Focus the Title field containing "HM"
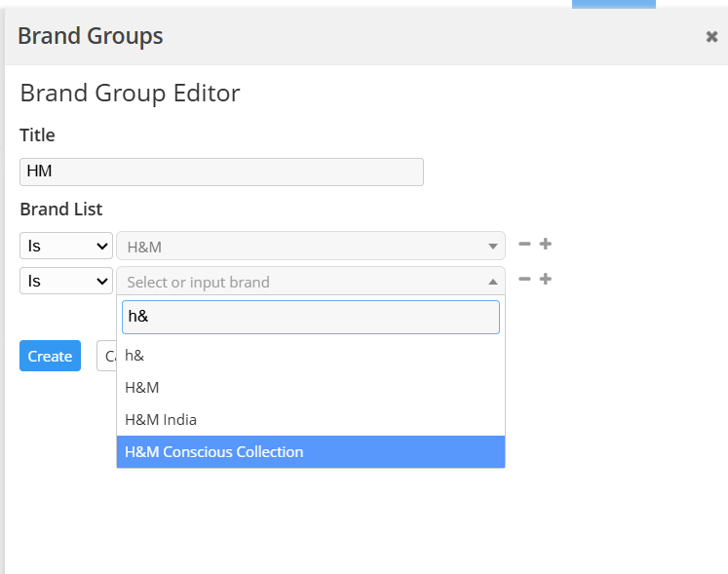This screenshot has width=728, height=574. click(221, 172)
